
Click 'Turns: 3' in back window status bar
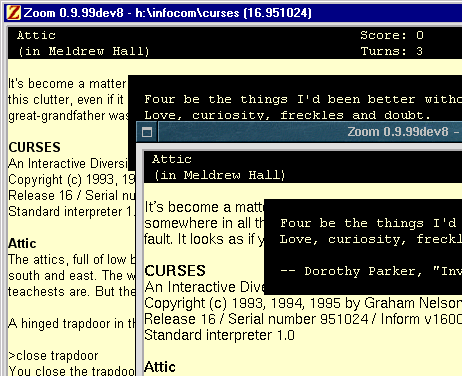click(392, 51)
